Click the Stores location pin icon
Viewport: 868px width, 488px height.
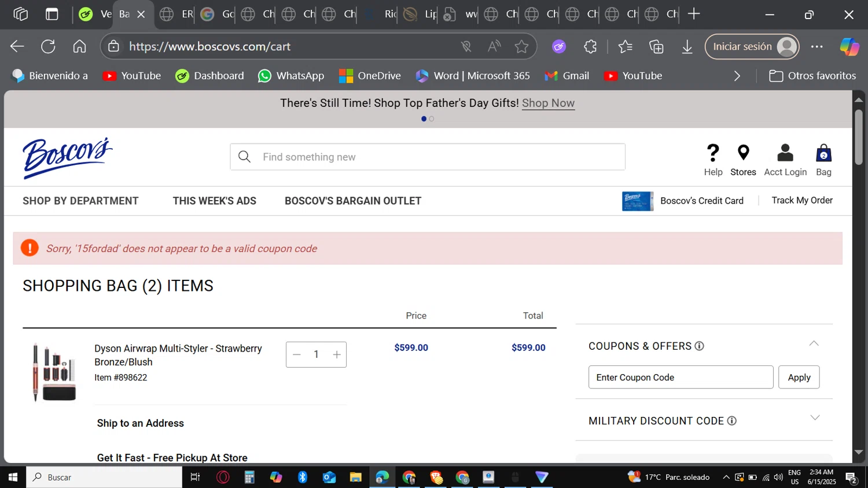744,153
